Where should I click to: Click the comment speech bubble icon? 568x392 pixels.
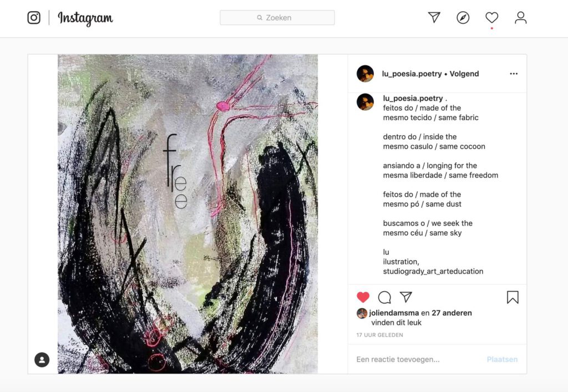pos(384,297)
